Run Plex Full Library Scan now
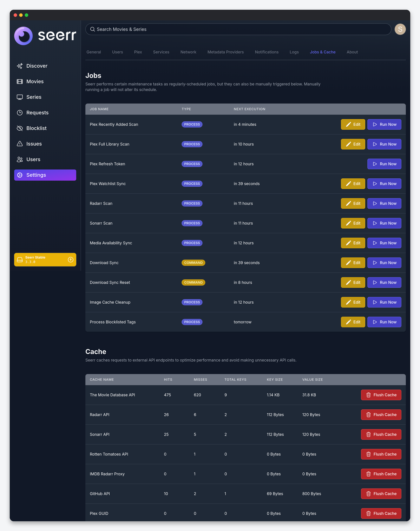Screen dimensions: 420x531 [384, 144]
